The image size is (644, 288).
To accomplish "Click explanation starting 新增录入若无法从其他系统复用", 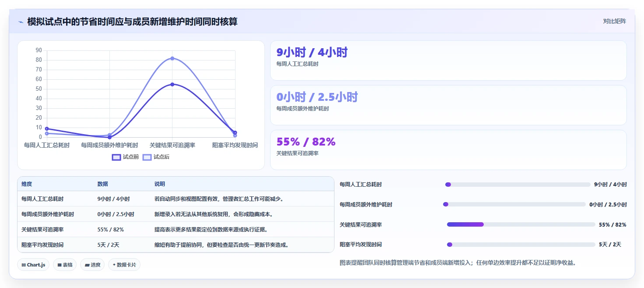I will pos(215,214).
